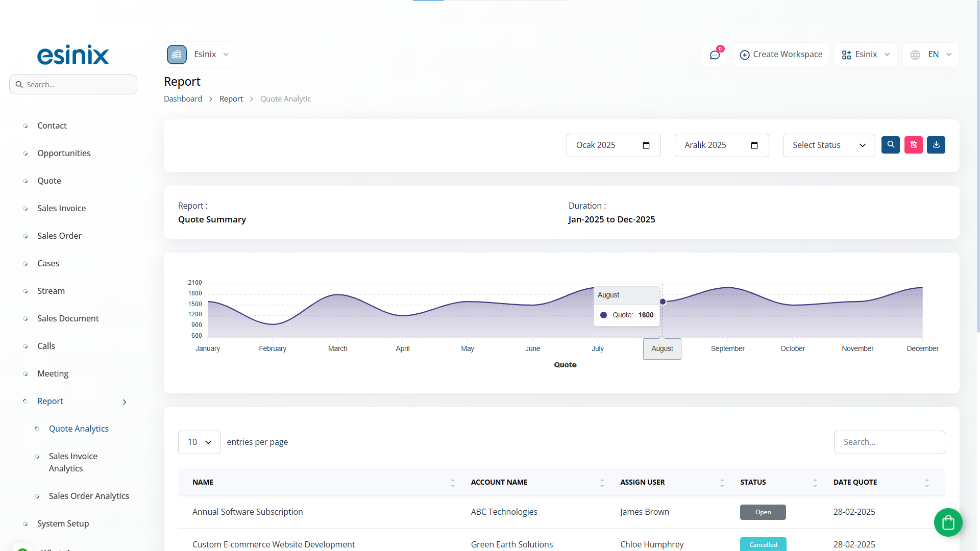The width and height of the screenshot is (980, 551).
Task: Click the Aralık 2025 end date field
Action: [x=722, y=145]
